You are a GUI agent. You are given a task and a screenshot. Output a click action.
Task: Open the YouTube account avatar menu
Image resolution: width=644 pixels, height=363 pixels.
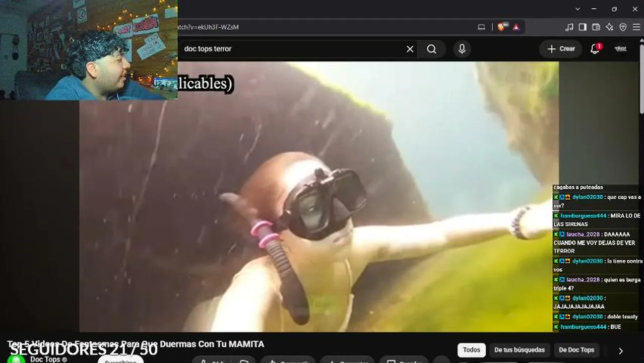pos(620,49)
